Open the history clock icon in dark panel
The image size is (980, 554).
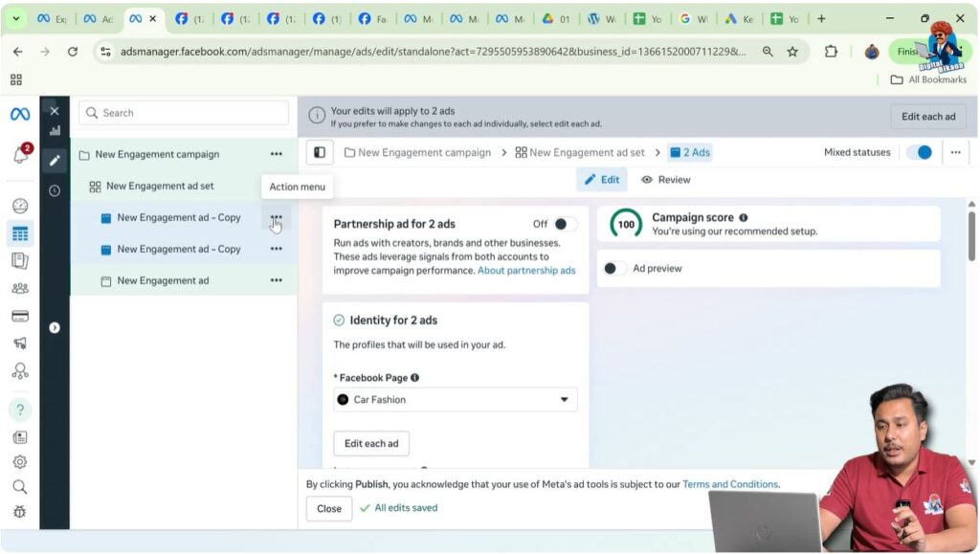[x=55, y=190]
